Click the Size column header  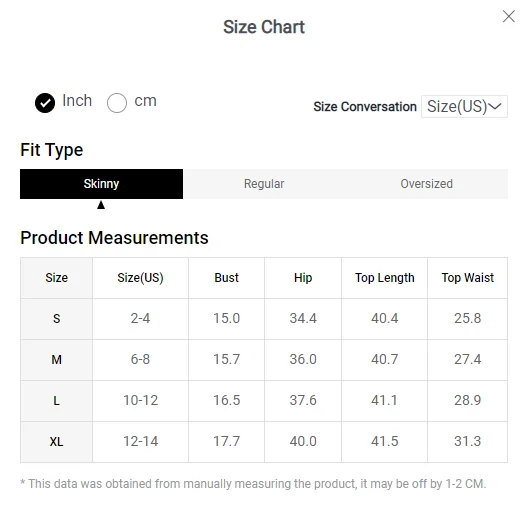[56, 278]
